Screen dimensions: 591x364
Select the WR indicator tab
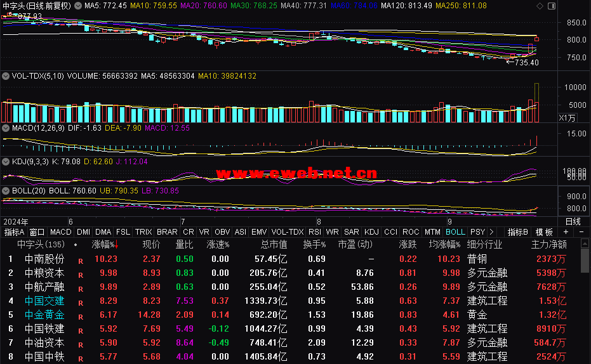click(332, 232)
